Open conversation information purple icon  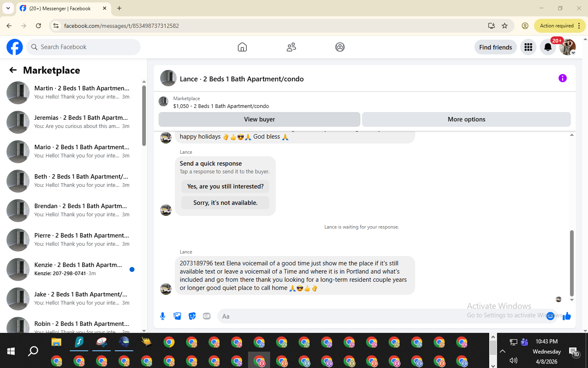(563, 78)
